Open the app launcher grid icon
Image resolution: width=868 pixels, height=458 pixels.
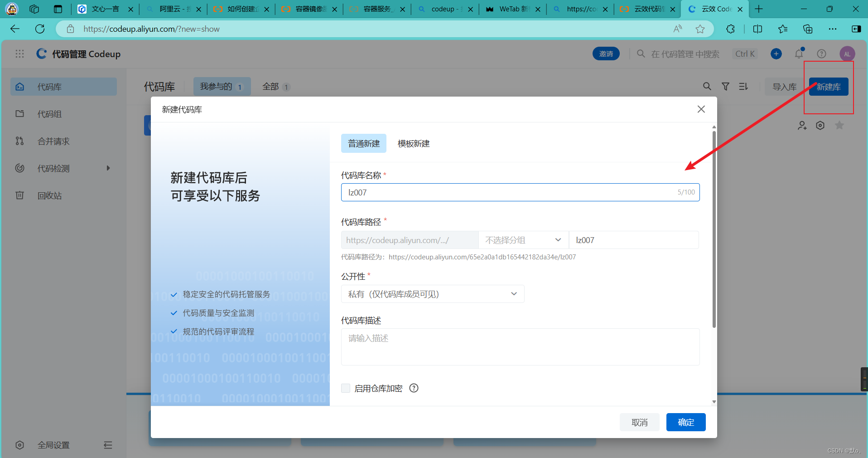click(19, 54)
